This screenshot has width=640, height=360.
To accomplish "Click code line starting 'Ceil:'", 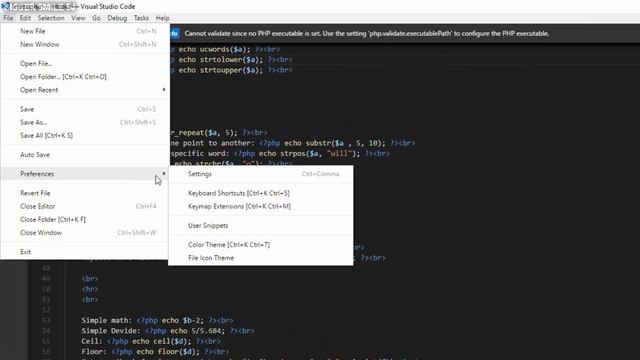I will pos(151,341).
